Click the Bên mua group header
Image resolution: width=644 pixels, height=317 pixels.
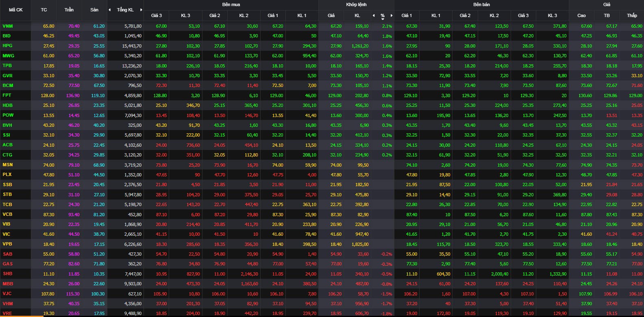(x=231, y=4)
